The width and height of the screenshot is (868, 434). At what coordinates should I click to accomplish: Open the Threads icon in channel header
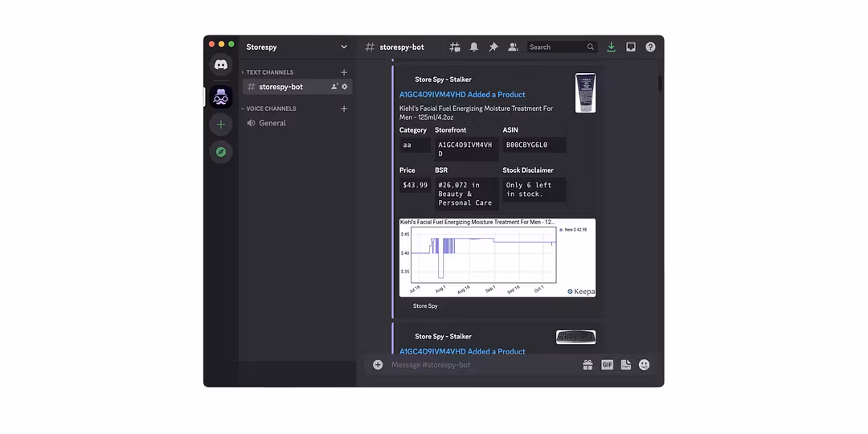click(x=455, y=47)
